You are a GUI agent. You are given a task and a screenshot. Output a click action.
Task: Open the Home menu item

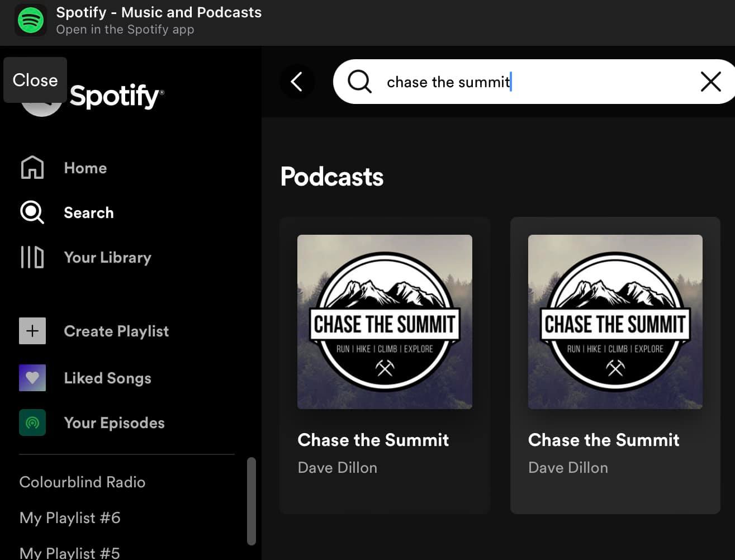pyautogui.click(x=86, y=168)
